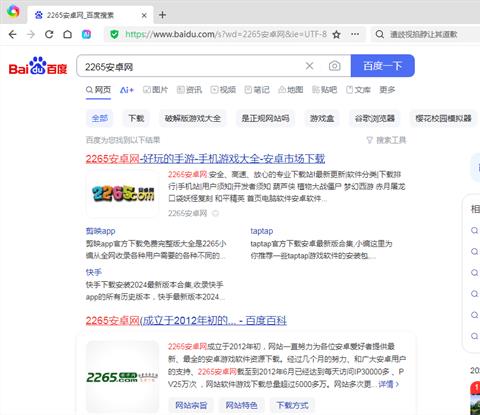Select the 是正规网站吗 filter chip
Viewport: 480px width, 415px height.
point(265,118)
